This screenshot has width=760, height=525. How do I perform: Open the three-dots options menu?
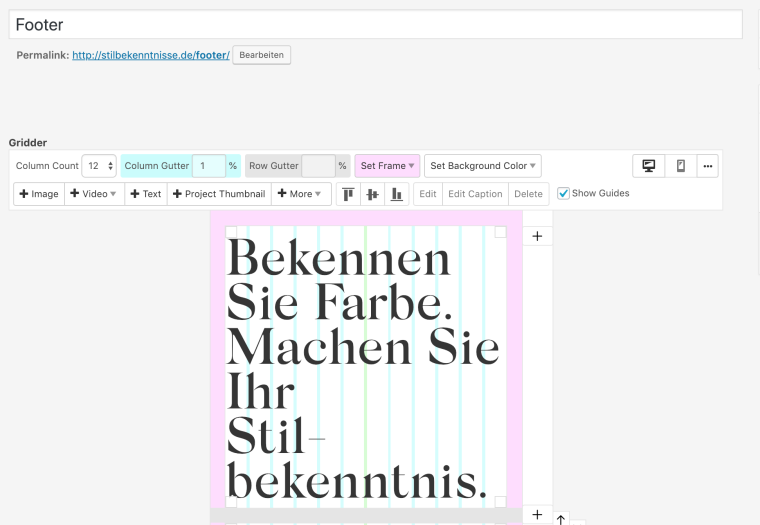pyautogui.click(x=707, y=166)
